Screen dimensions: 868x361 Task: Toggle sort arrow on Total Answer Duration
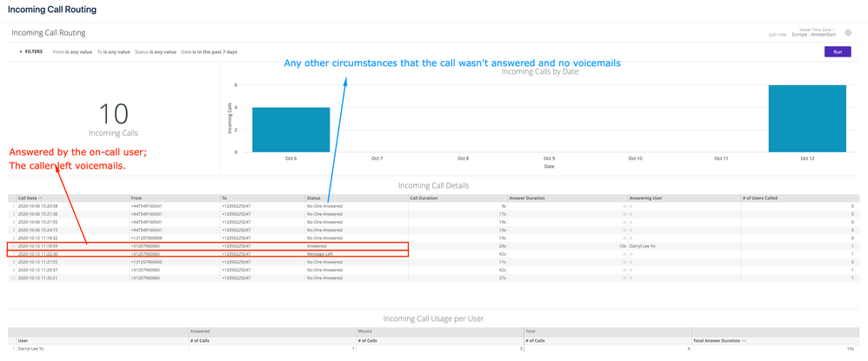pyautogui.click(x=743, y=341)
